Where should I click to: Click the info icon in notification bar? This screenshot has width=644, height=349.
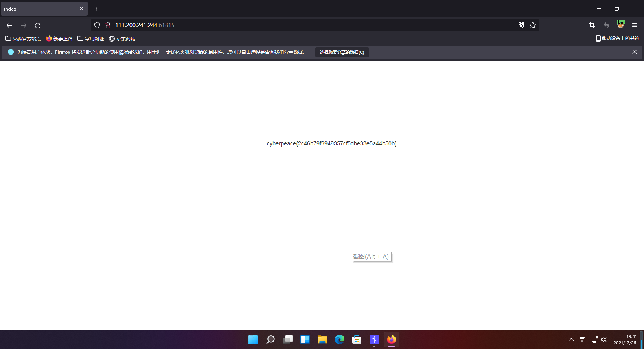coord(11,52)
